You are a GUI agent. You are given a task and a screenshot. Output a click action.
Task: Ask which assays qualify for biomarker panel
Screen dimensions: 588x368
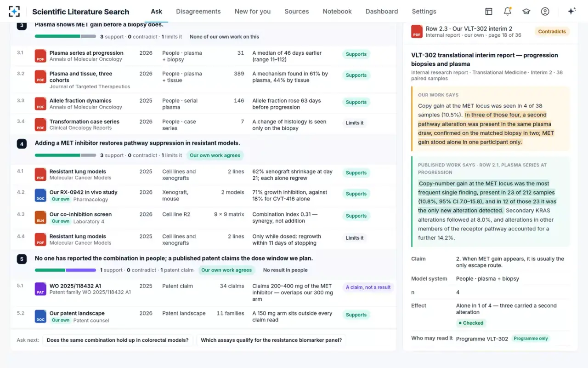[x=271, y=340]
